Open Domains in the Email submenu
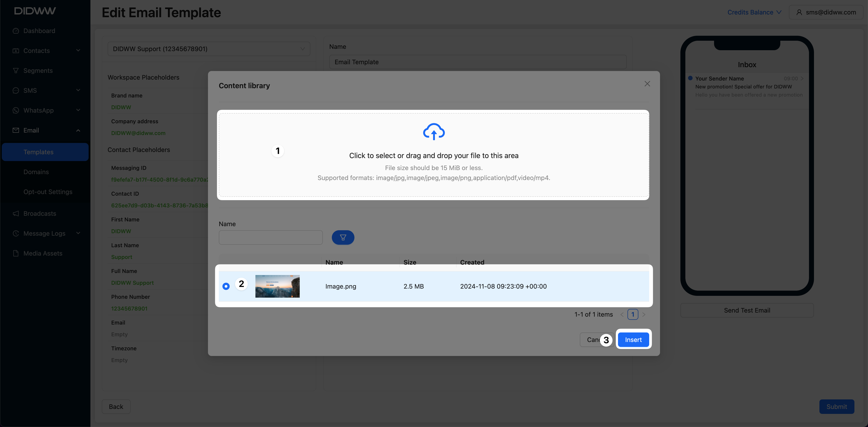 click(36, 172)
